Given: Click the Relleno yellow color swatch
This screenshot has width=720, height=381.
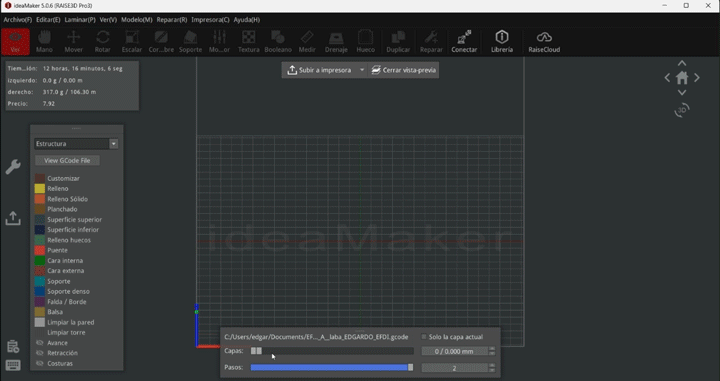Looking at the screenshot, I should point(40,189).
